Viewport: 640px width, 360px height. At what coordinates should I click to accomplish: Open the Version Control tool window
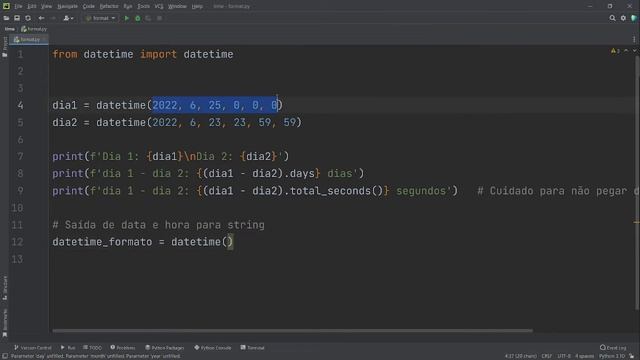(33, 348)
